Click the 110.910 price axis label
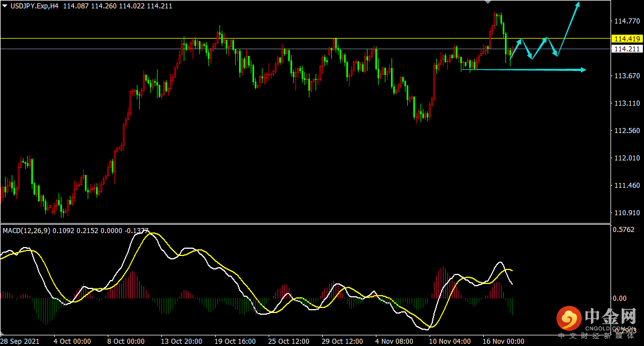The width and height of the screenshot is (644, 346). [627, 213]
